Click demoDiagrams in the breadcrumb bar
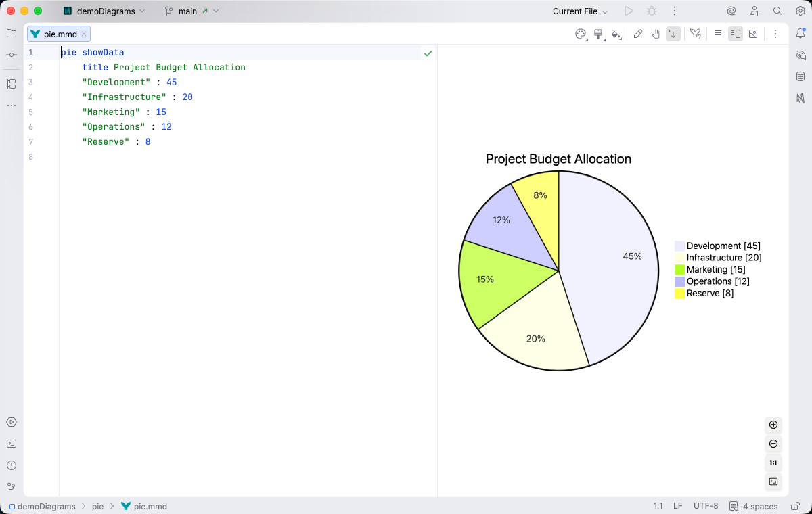 pyautogui.click(x=42, y=506)
